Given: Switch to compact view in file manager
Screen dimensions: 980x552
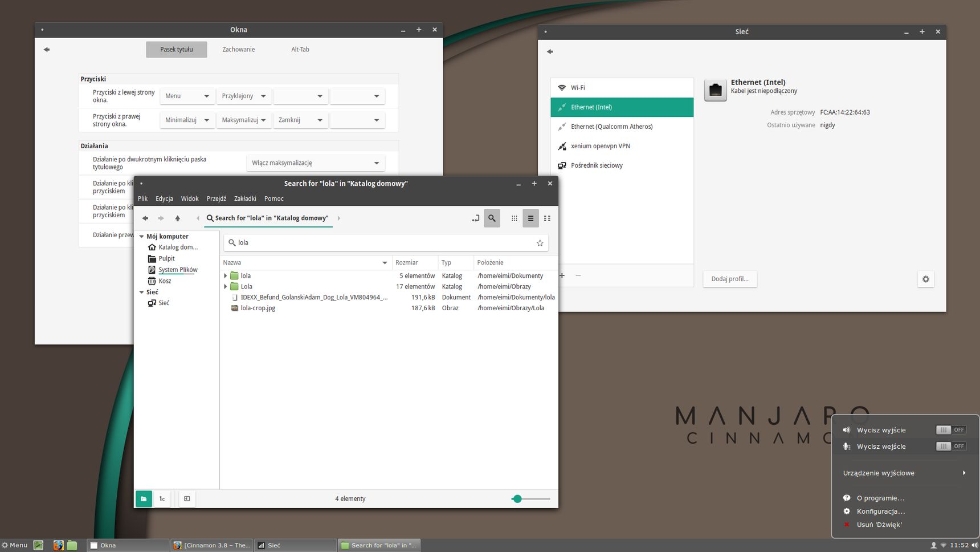Looking at the screenshot, I should point(547,218).
